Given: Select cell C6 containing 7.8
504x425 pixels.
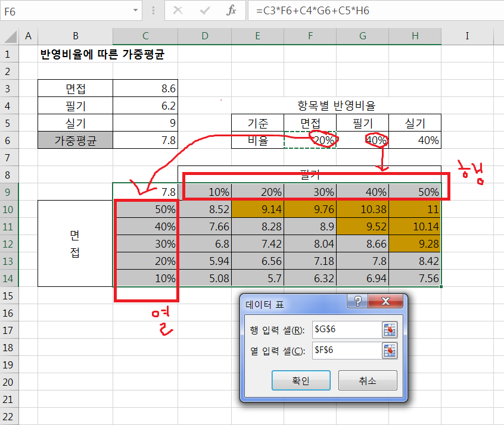Looking at the screenshot, I should pyautogui.click(x=145, y=140).
